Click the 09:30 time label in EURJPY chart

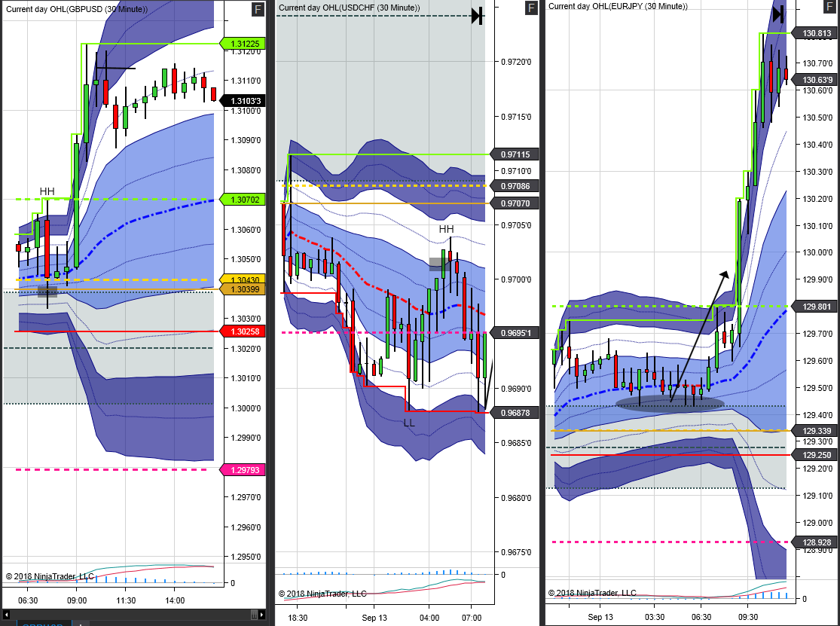pos(748,617)
